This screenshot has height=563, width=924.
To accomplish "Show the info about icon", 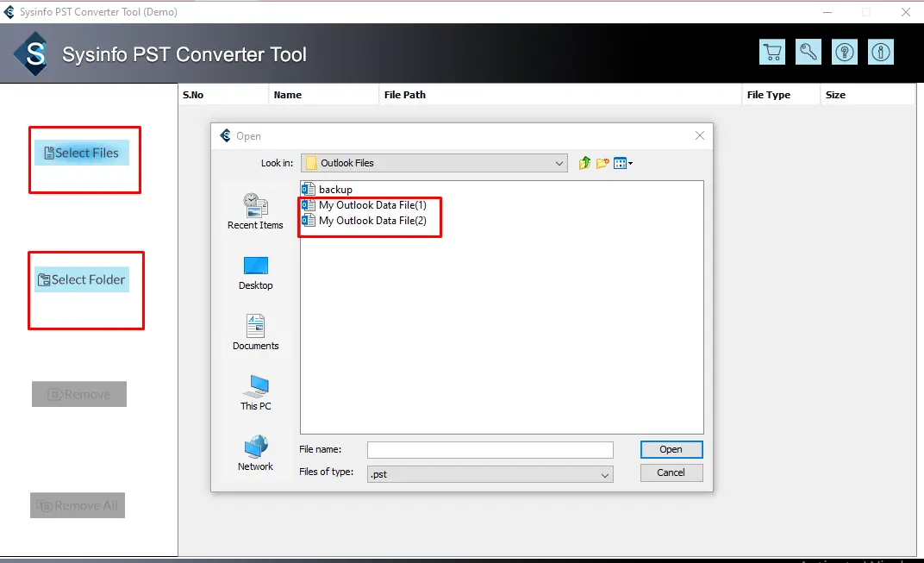I will coord(881,52).
